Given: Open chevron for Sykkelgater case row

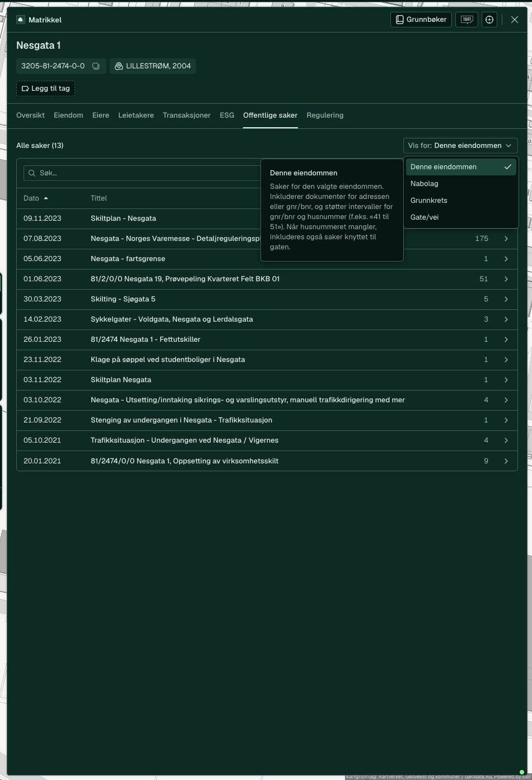Looking at the screenshot, I should coord(506,319).
